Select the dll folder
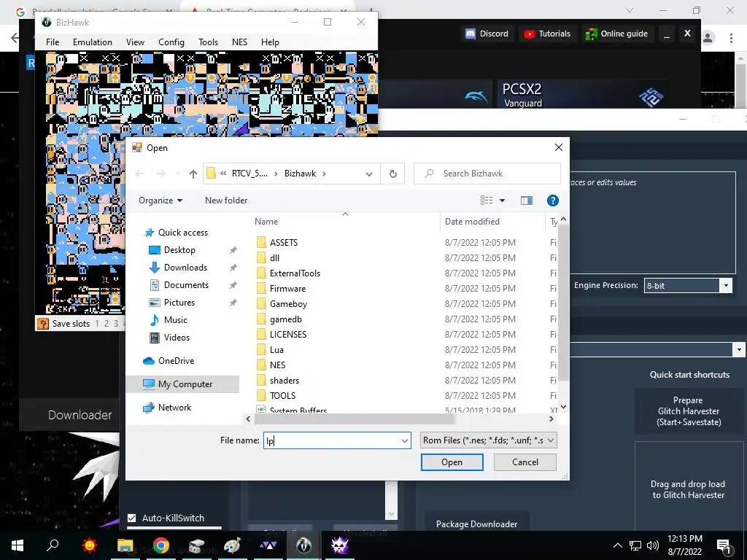This screenshot has width=747, height=560. point(274,257)
